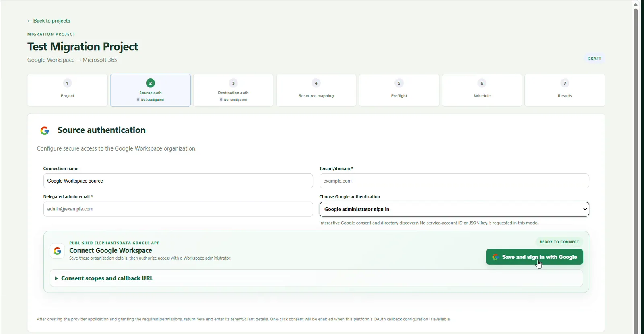Open the Schedule step

(482, 90)
